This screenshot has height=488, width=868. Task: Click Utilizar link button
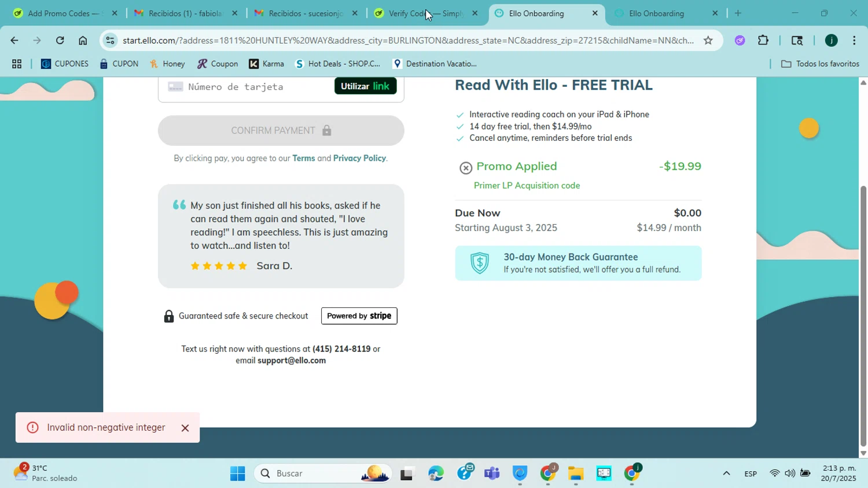[x=365, y=86]
